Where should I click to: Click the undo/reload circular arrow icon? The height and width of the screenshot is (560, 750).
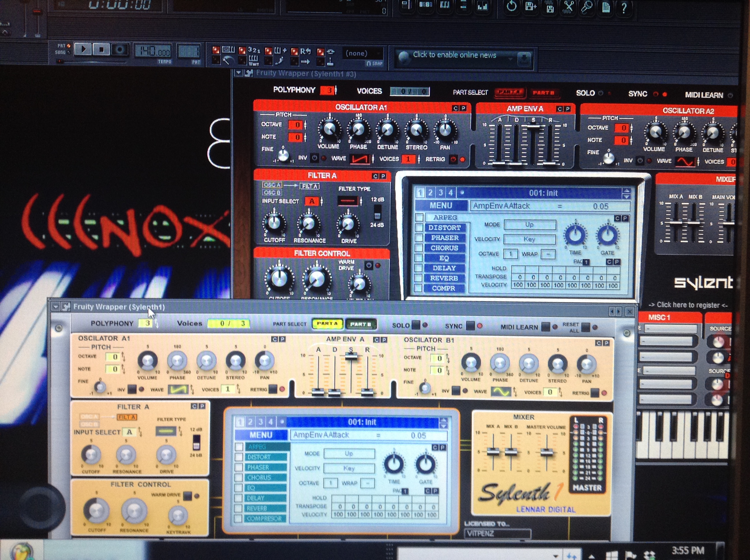click(x=511, y=6)
